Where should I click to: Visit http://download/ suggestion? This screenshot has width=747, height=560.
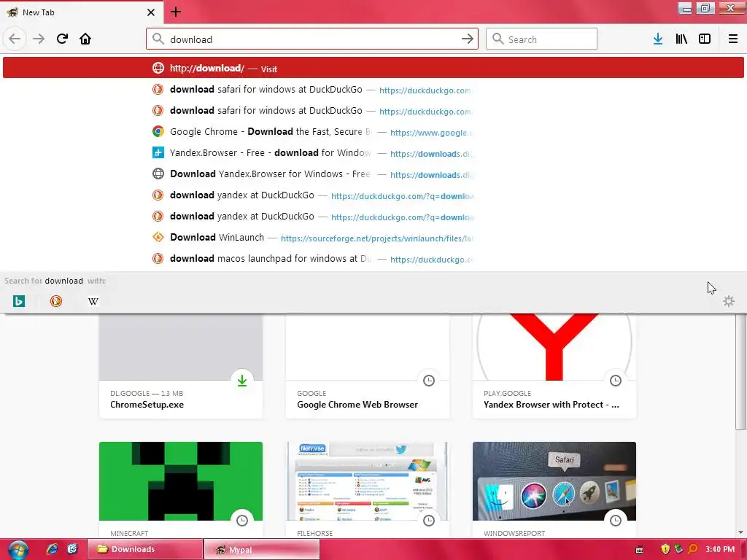[x=373, y=68]
